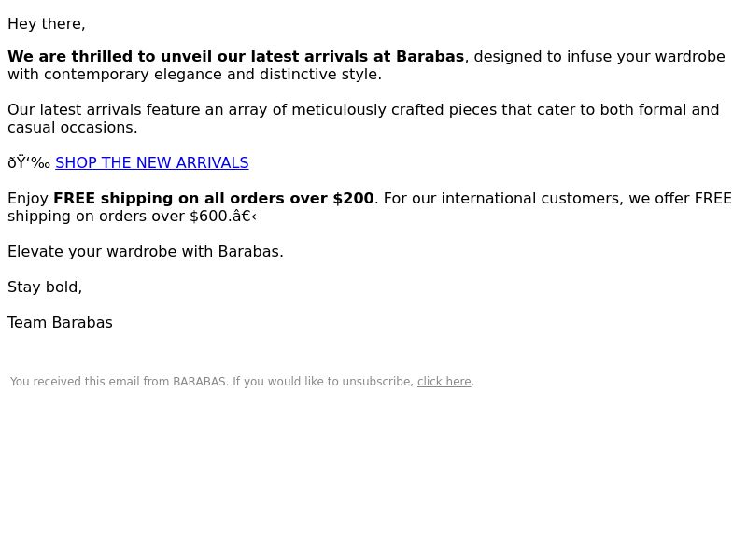Click the stray characters after '$600.'
Viewport: 747px width, 560px height.
tap(245, 217)
